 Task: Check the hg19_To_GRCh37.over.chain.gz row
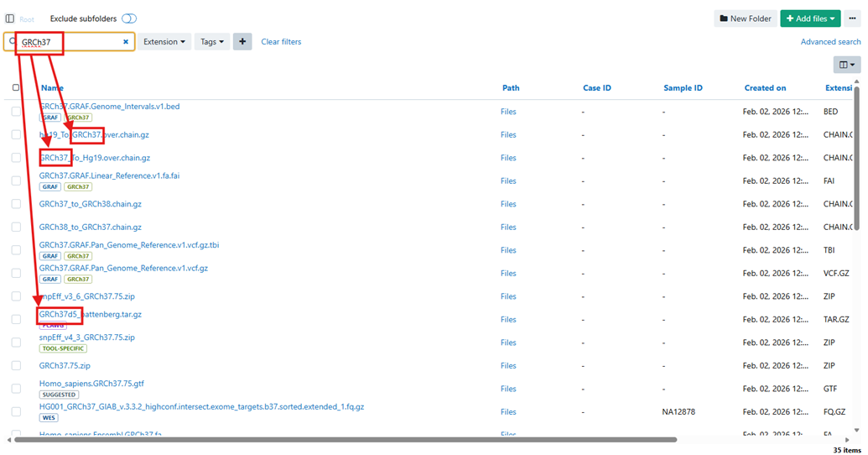16,134
